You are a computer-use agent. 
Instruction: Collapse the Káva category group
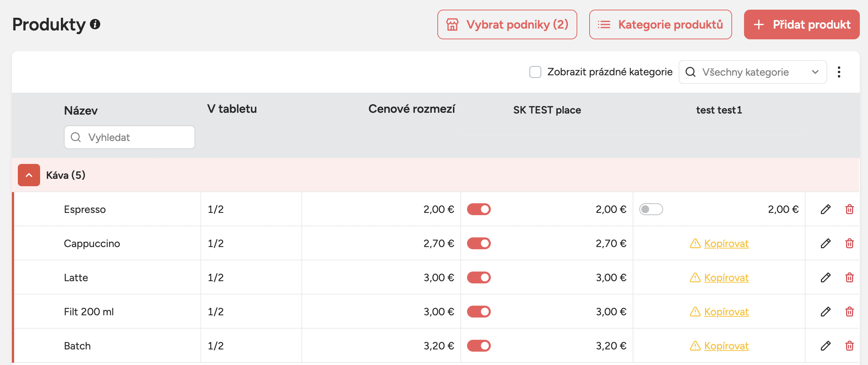[29, 175]
